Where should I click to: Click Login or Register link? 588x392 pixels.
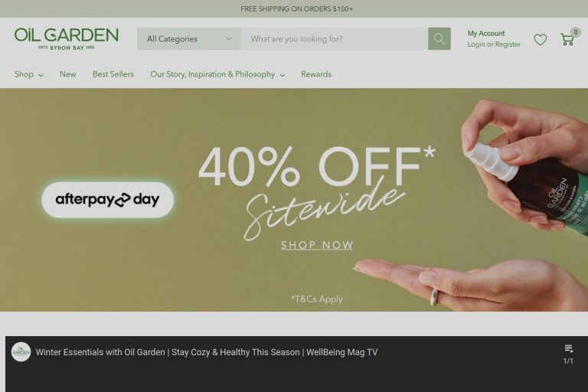tap(494, 44)
